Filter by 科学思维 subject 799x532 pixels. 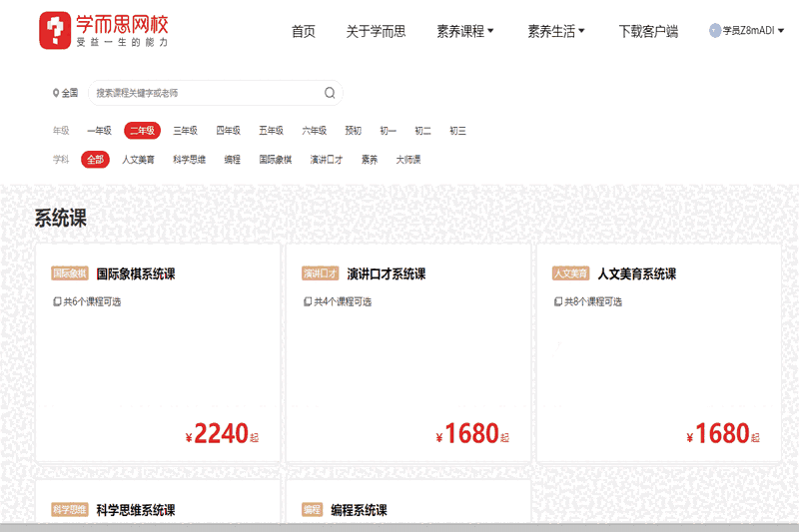click(x=189, y=160)
